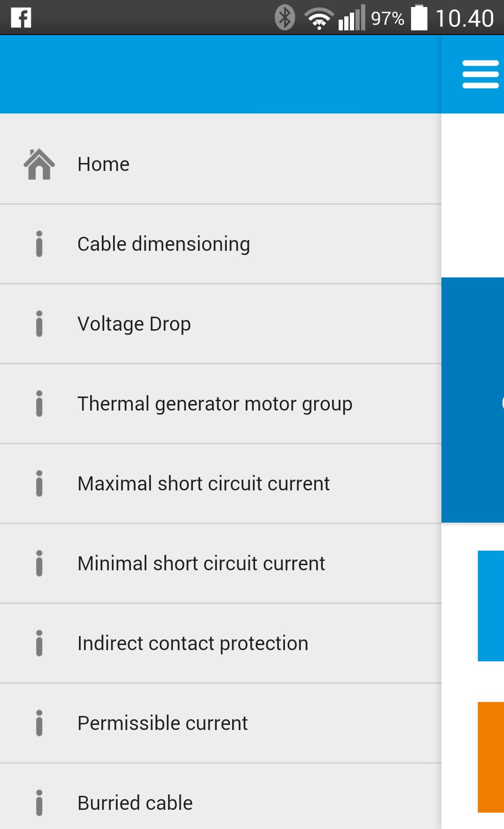Tap the info icon next to Burried cable
This screenshot has height=829, width=504.
pos(39,802)
